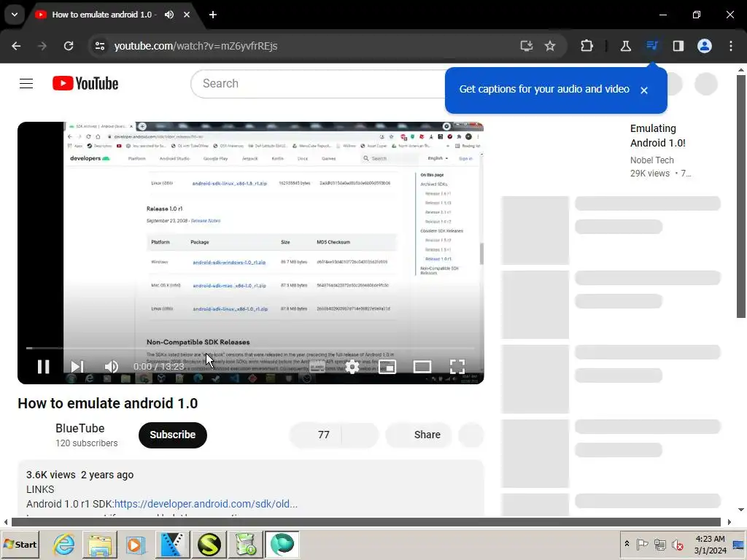The height and width of the screenshot is (560, 747).
Task: Skip to the next video
Action: (77, 366)
